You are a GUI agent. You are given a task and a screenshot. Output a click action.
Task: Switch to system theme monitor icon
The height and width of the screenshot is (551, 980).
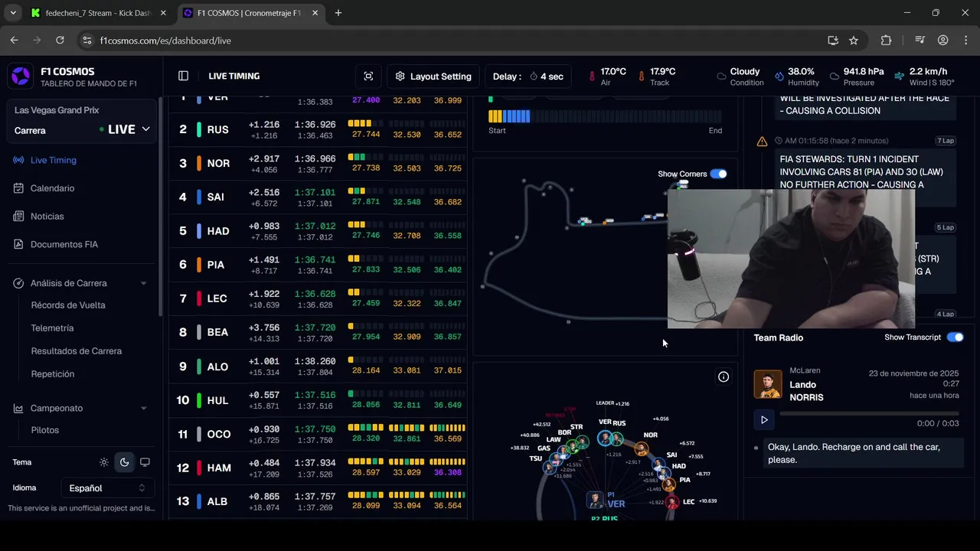pos(145,462)
